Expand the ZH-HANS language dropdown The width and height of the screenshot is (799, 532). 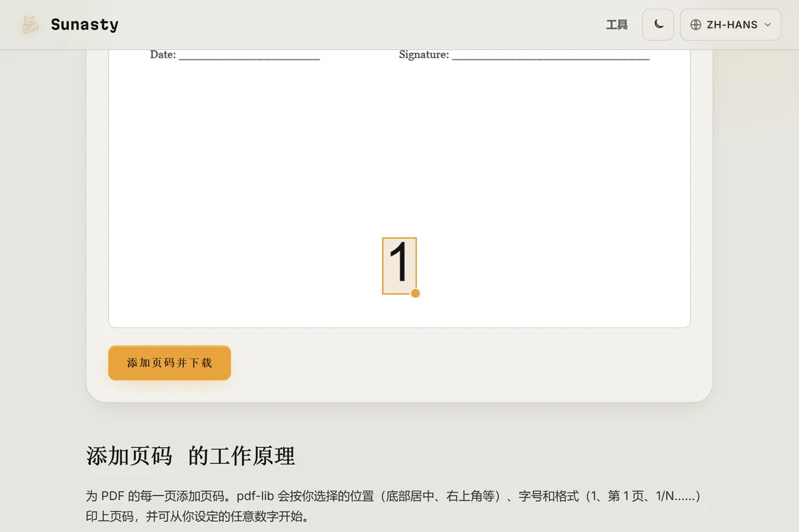[x=730, y=25]
